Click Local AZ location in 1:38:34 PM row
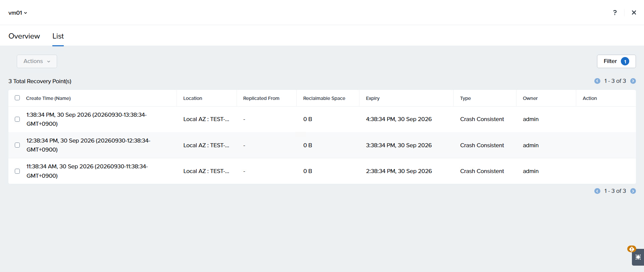The height and width of the screenshot is (272, 644). pos(206,119)
